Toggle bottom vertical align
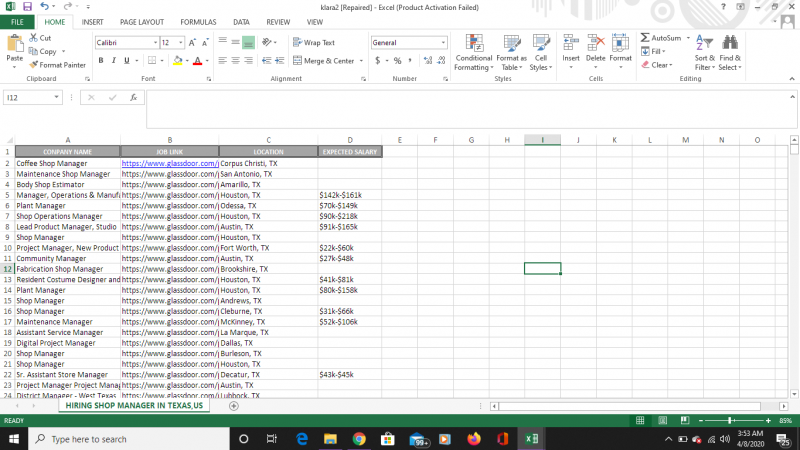The height and width of the screenshot is (450, 800). pos(248,42)
